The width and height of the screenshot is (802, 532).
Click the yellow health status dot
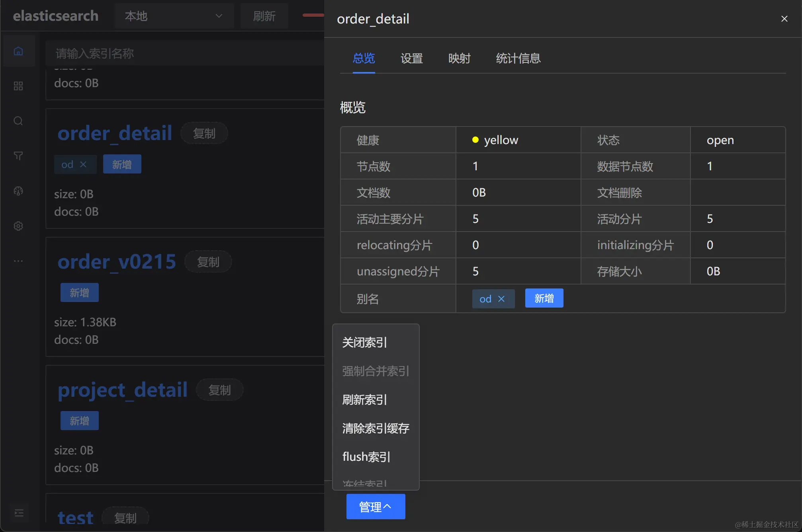(x=475, y=140)
